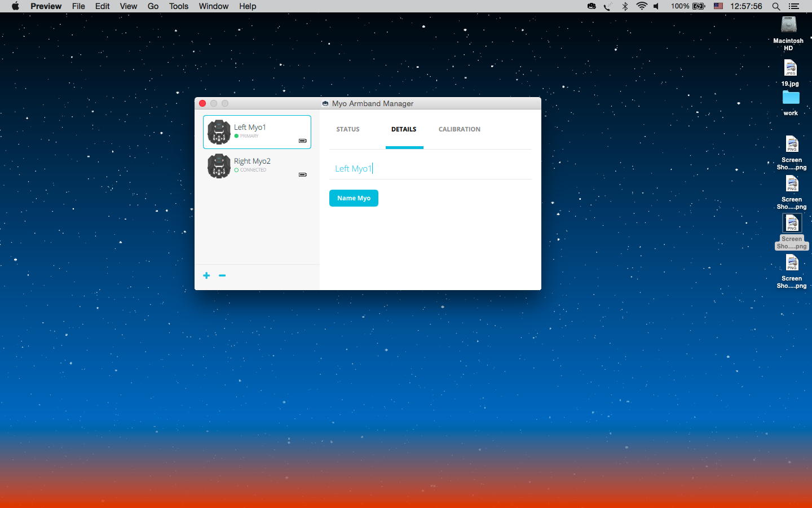
Task: Click the highlighted Screen Shot png file
Action: click(792, 224)
